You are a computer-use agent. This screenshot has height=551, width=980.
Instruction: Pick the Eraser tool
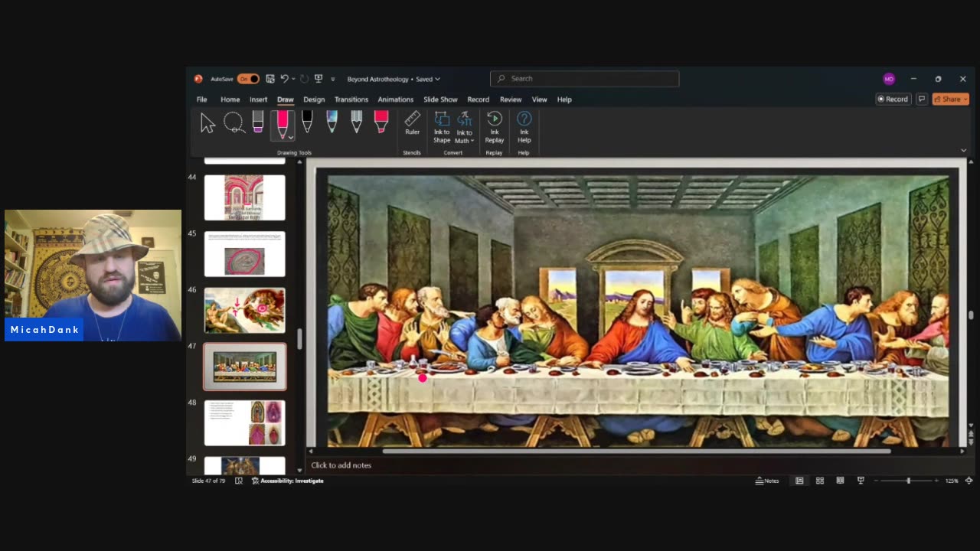(x=258, y=123)
